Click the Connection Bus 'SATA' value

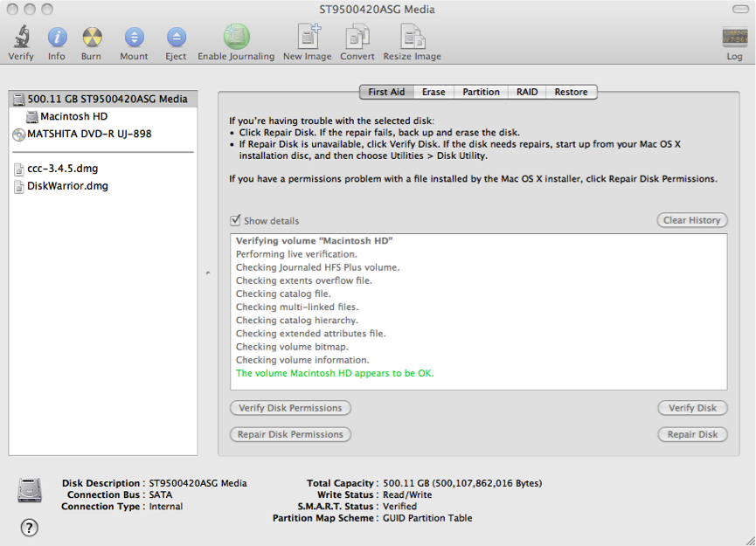pyautogui.click(x=161, y=494)
